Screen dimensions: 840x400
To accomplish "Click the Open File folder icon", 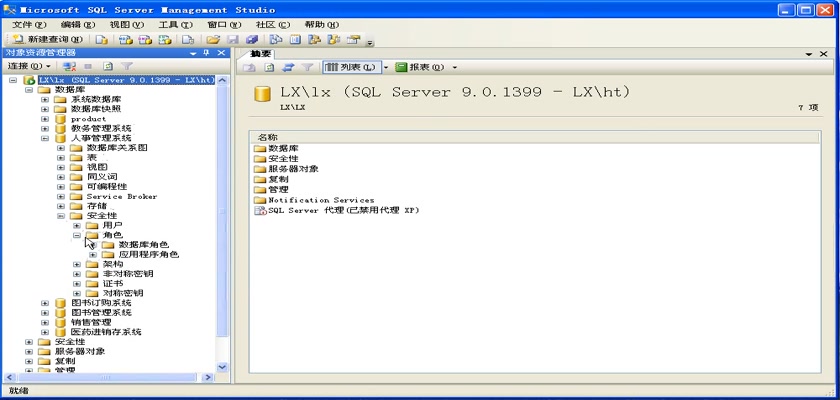I will tap(213, 40).
